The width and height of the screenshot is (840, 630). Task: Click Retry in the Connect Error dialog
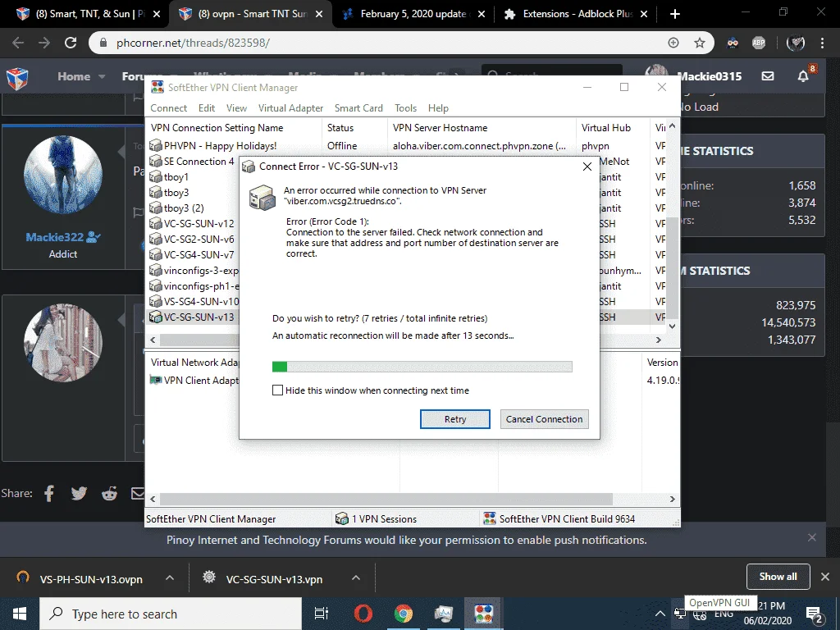click(454, 419)
